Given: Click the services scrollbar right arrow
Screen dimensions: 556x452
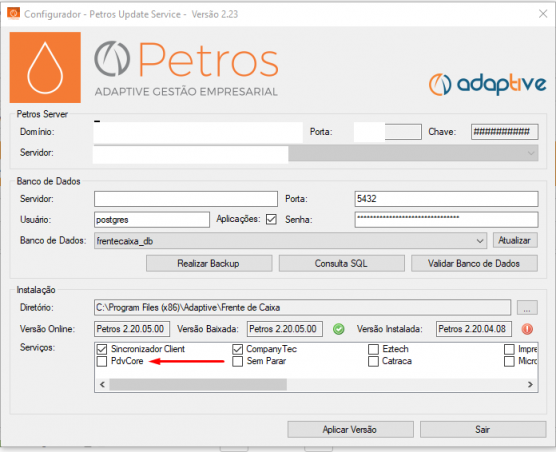Looking at the screenshot, I should pos(530,385).
